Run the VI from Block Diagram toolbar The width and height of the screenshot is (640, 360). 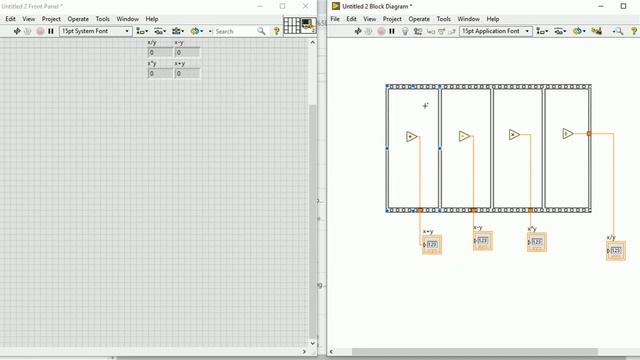[358, 31]
